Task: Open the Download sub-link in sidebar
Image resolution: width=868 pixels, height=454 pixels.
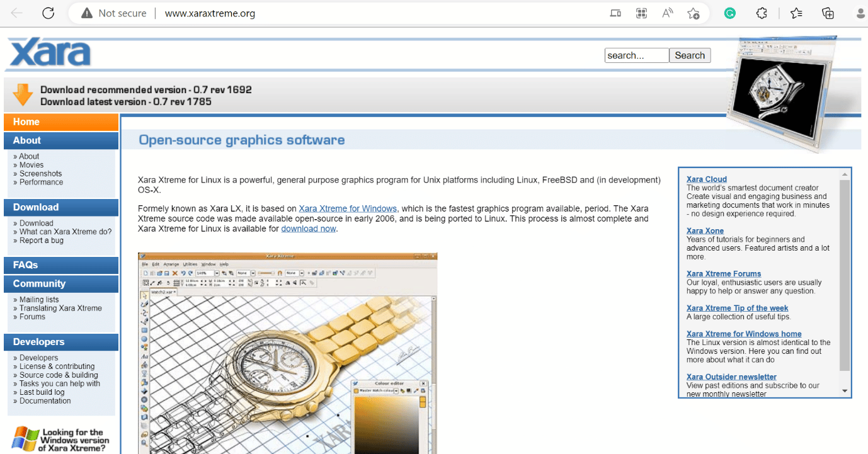Action: point(36,223)
